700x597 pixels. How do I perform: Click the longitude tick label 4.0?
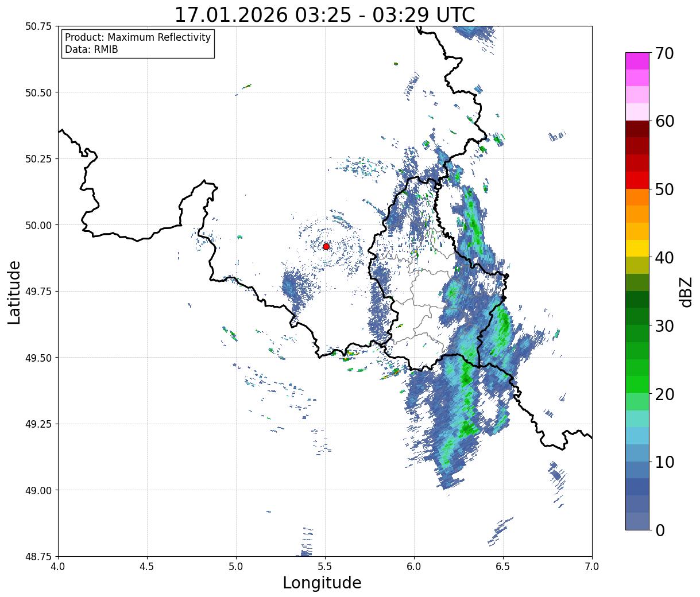[x=58, y=566]
